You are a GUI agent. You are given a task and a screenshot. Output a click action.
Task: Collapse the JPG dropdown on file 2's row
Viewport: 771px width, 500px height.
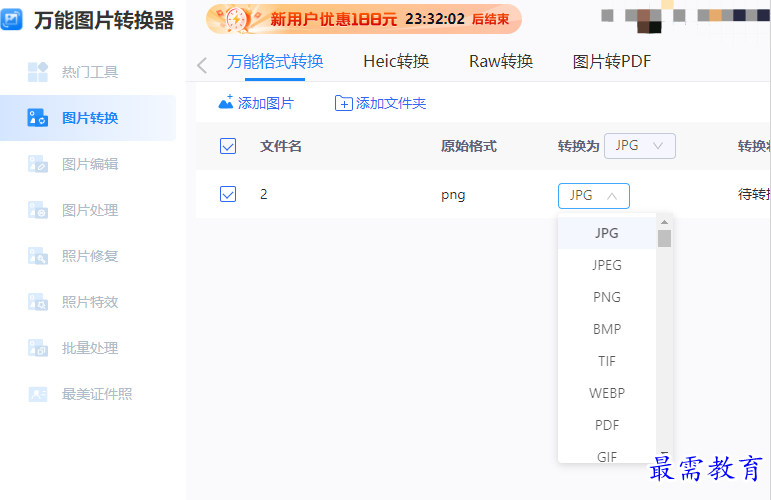593,196
